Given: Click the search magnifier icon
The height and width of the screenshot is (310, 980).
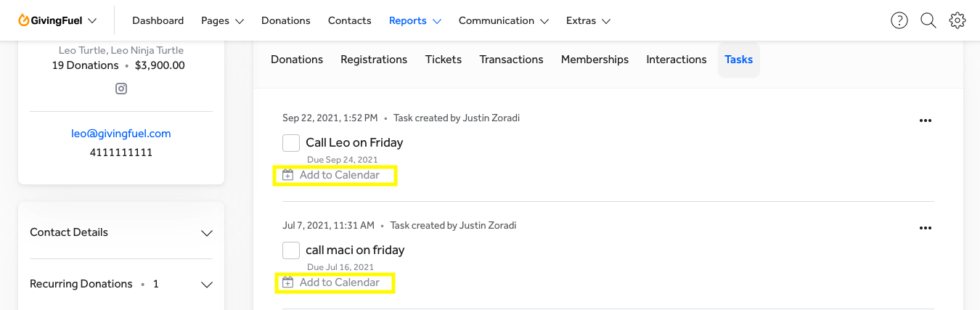Looking at the screenshot, I should (928, 20).
